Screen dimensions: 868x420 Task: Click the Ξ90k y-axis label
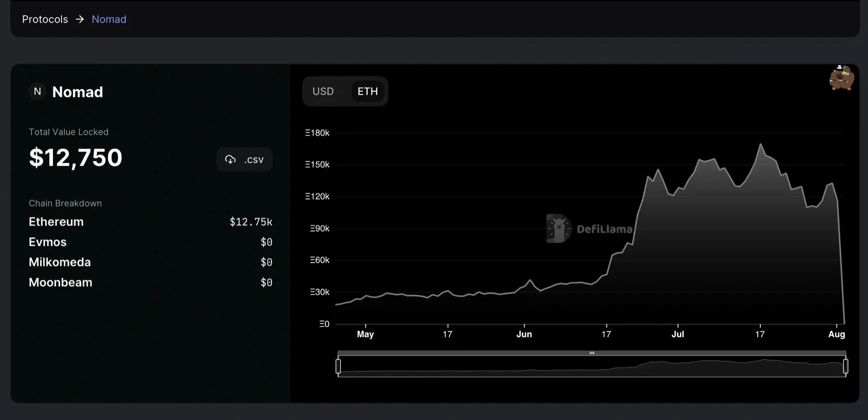[320, 229]
